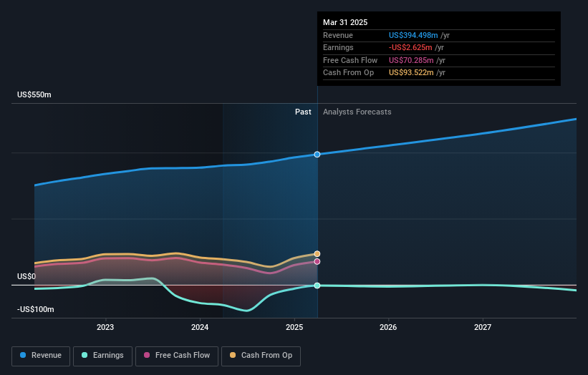Screen dimensions: 588x375
Task: Click the Past section label
Action: (303, 112)
